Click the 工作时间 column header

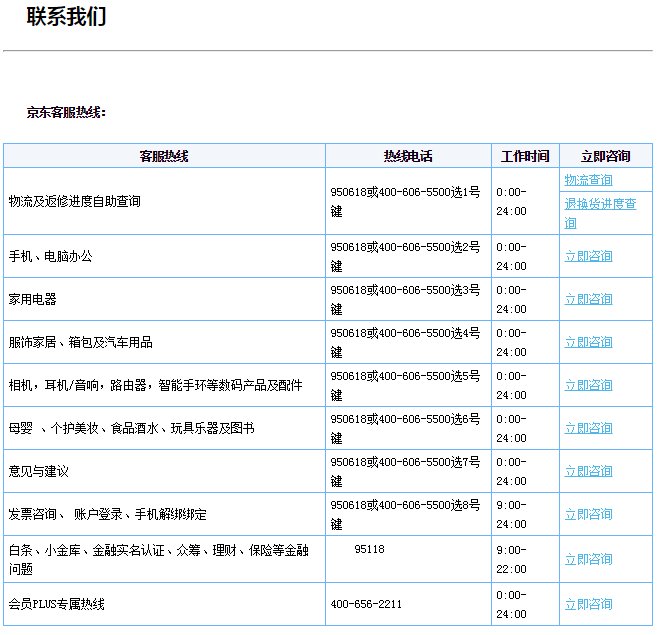tap(525, 157)
